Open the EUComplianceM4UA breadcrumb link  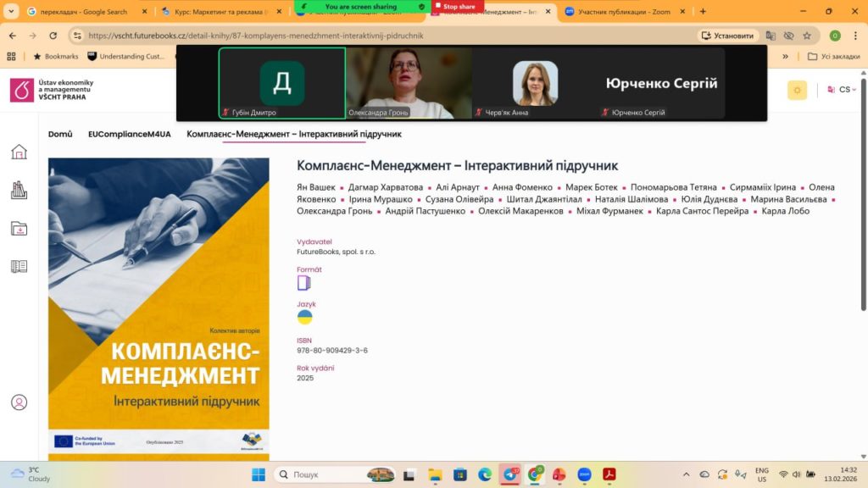129,134
